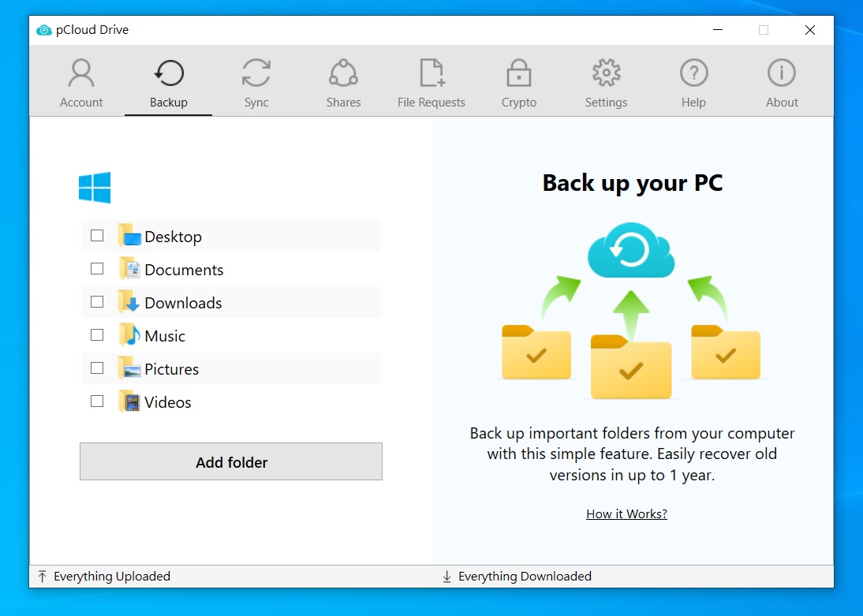
Task: Click the Downloads folder name
Action: 183,303
